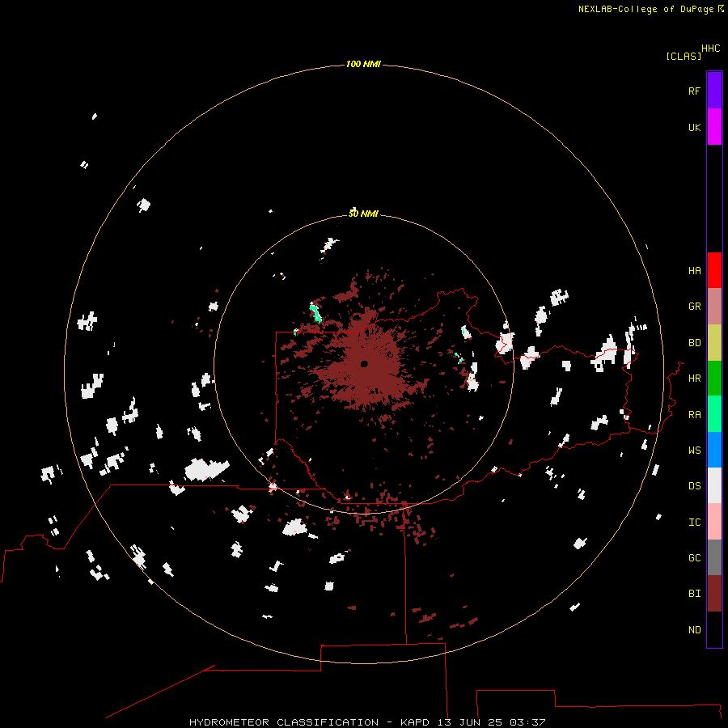
Task: Click the RA bright green legend swatch
Action: (x=714, y=414)
